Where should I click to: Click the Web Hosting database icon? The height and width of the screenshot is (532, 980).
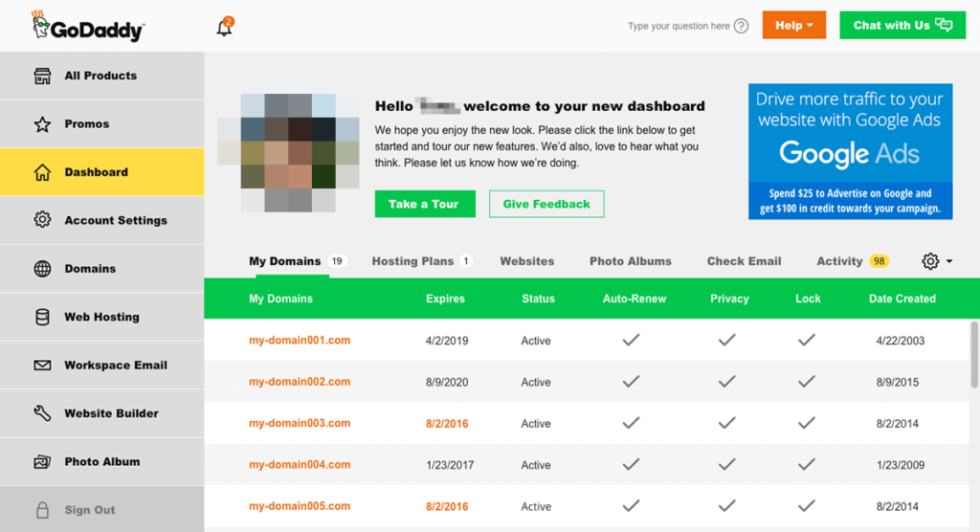pos(42,317)
